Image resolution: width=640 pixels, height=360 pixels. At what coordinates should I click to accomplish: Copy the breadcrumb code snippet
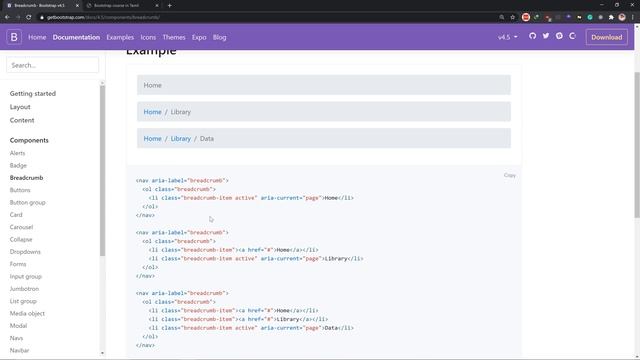click(x=509, y=175)
